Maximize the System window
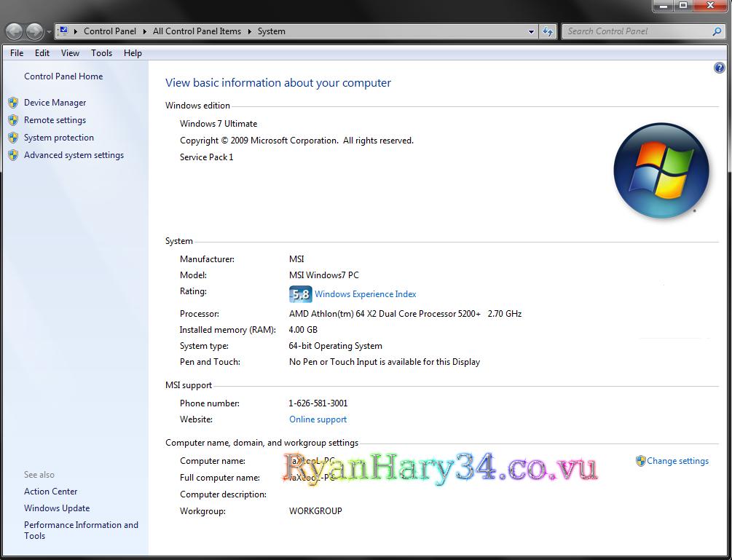Screen dimensions: 732x560 tap(683, 6)
